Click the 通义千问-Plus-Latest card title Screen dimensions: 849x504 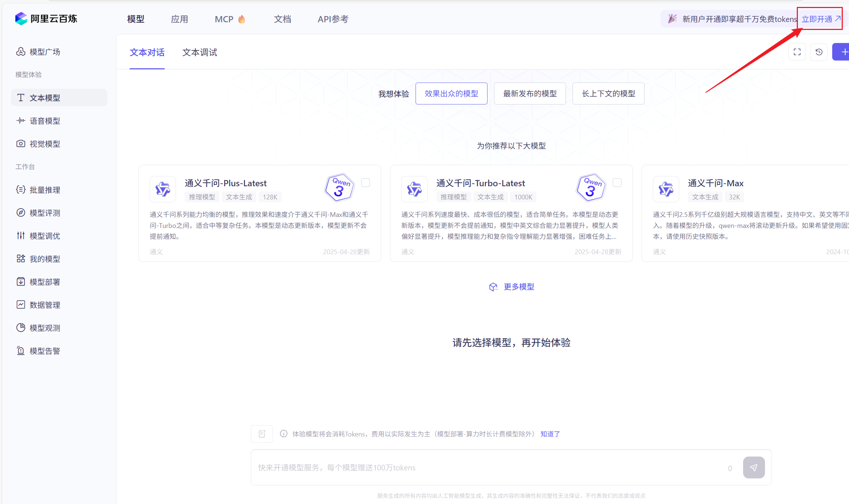[x=226, y=183]
